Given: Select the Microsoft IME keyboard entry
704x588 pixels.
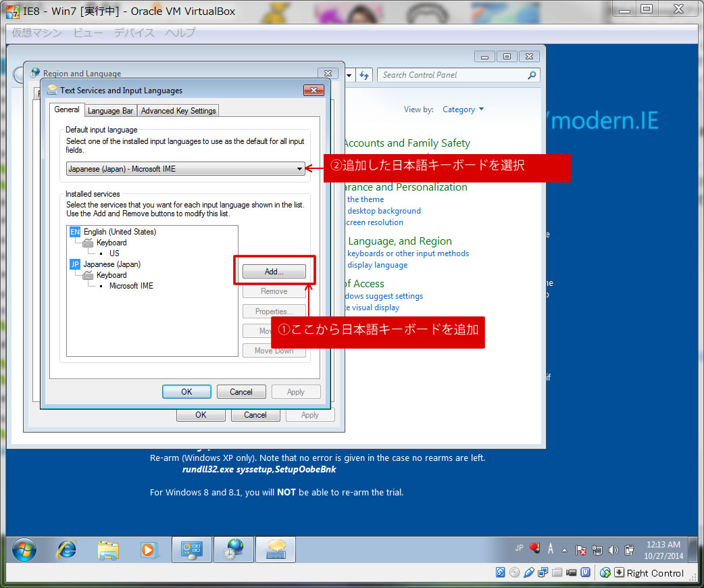Looking at the screenshot, I should [131, 286].
